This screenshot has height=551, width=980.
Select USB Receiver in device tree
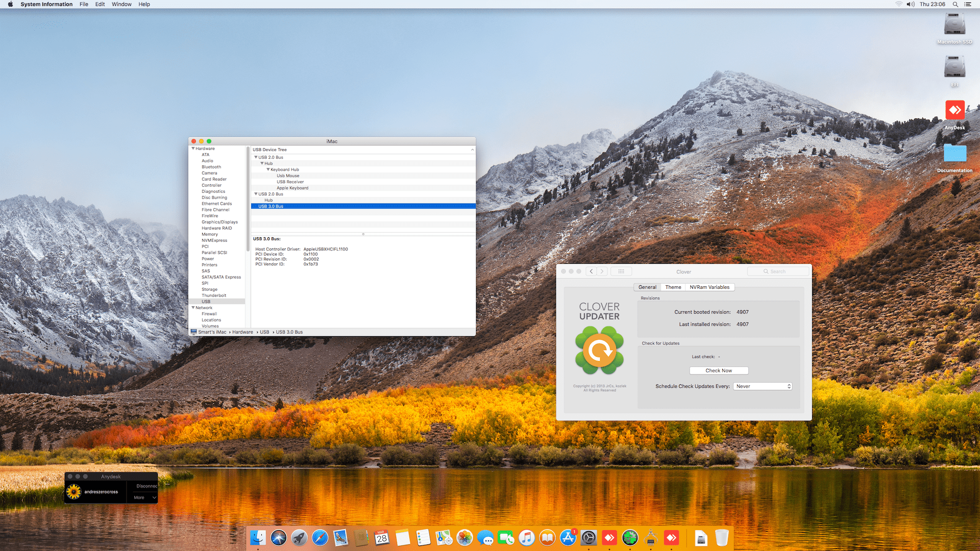pyautogui.click(x=290, y=182)
